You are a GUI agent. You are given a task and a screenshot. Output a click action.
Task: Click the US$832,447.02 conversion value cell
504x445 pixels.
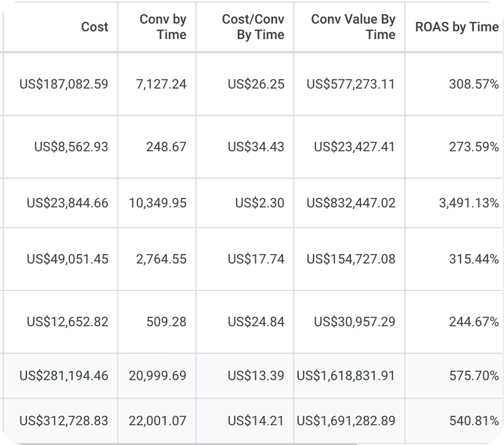351,203
